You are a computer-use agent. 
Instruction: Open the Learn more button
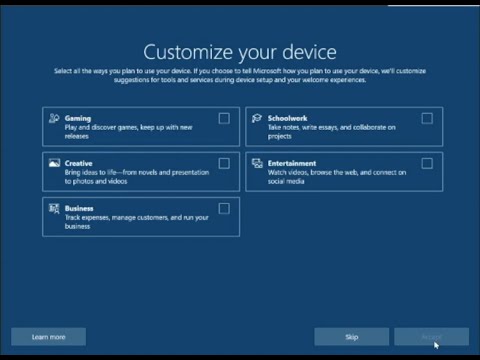pos(48,337)
